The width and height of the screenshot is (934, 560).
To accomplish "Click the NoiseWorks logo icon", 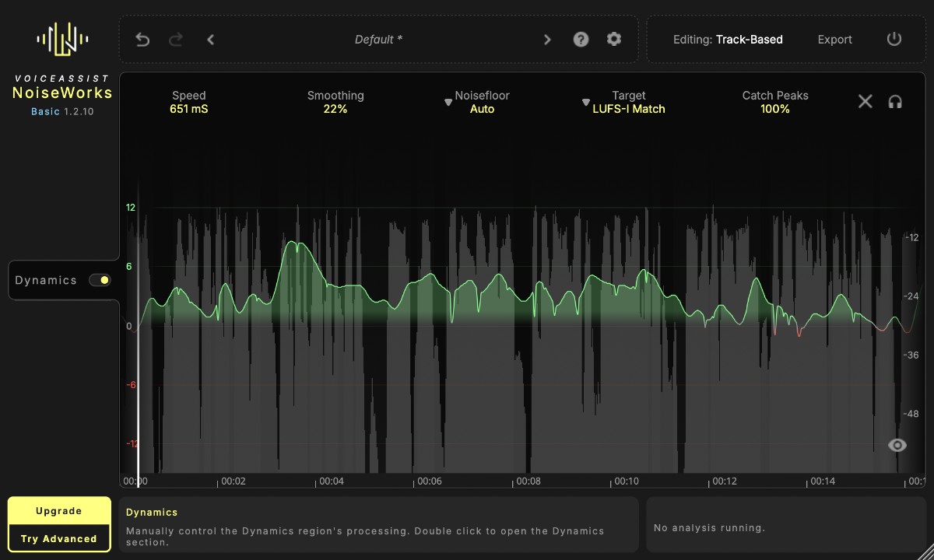I will (x=62, y=38).
